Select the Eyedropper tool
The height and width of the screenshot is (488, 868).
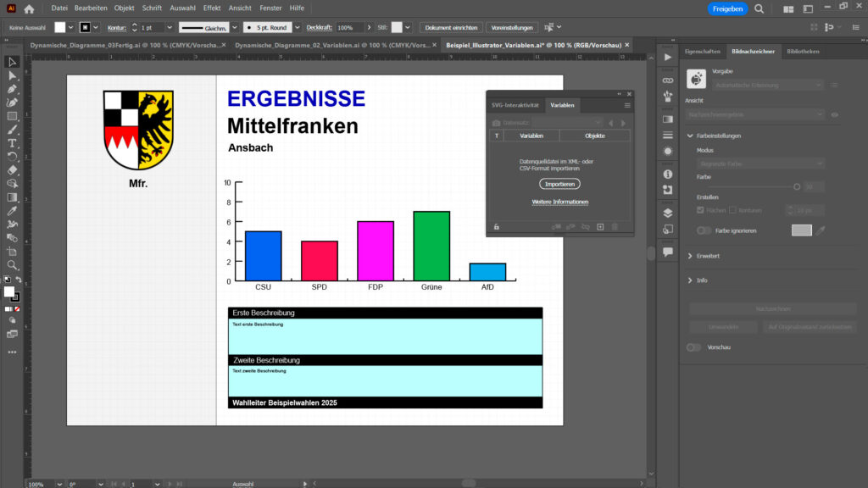(12, 211)
